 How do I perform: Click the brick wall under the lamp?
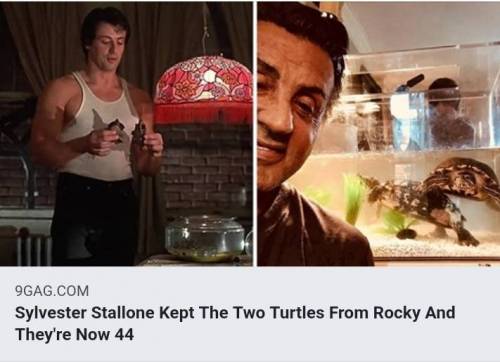pyautogui.click(x=205, y=170)
